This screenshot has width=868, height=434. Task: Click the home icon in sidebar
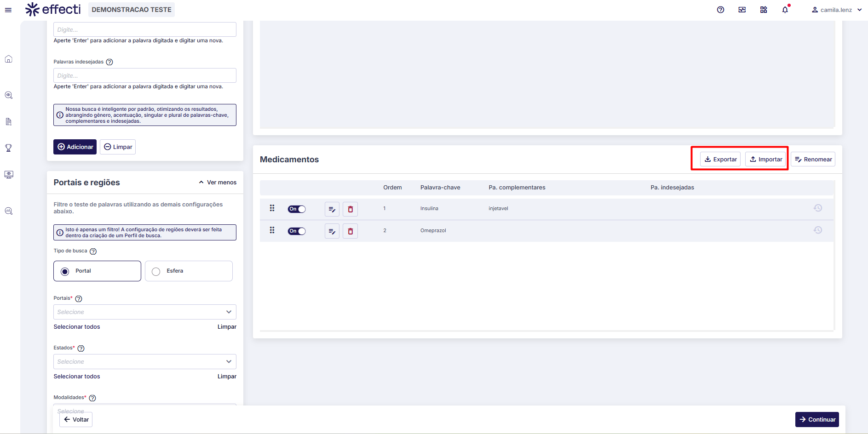[9, 59]
